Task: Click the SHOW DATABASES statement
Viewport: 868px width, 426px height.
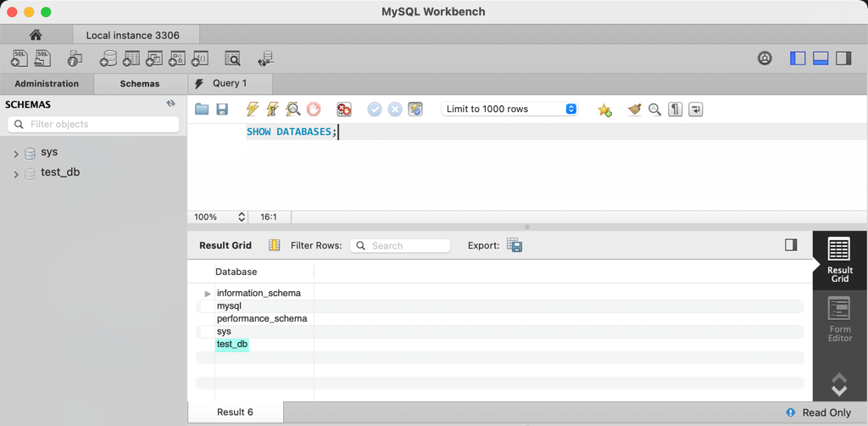Action: click(292, 132)
